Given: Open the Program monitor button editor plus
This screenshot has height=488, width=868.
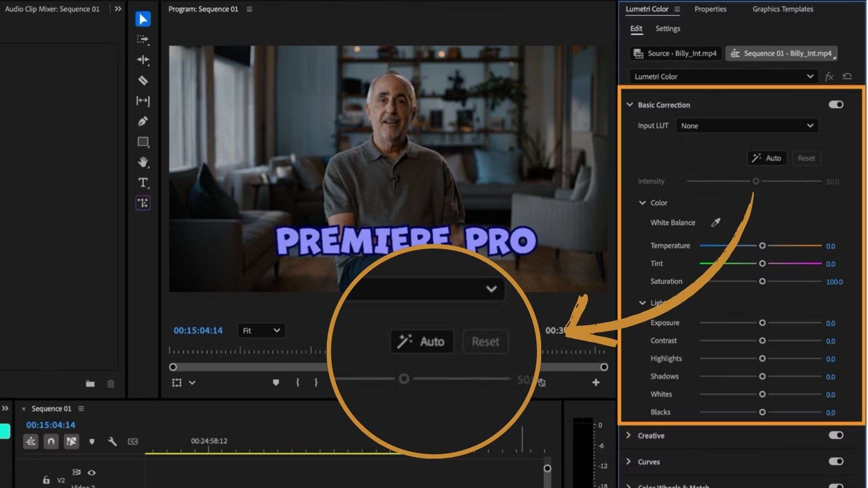Looking at the screenshot, I should (x=596, y=383).
